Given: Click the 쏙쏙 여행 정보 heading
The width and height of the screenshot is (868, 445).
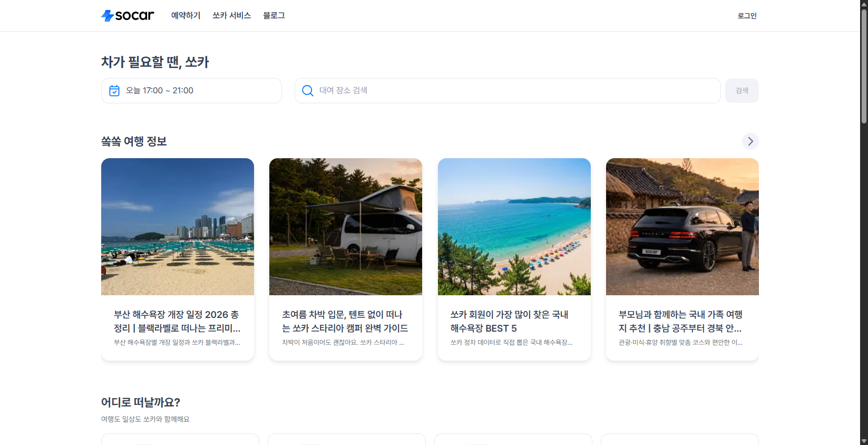Looking at the screenshot, I should (x=134, y=141).
